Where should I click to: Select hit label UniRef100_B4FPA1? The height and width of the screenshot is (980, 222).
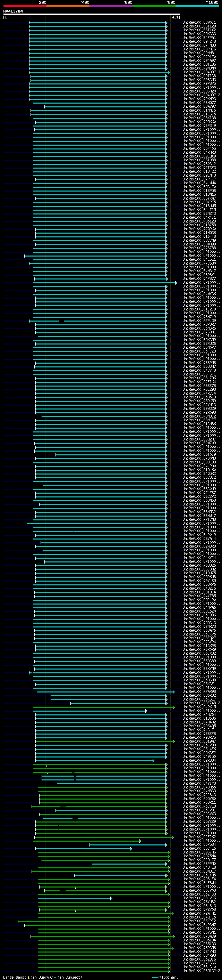coord(199,38)
